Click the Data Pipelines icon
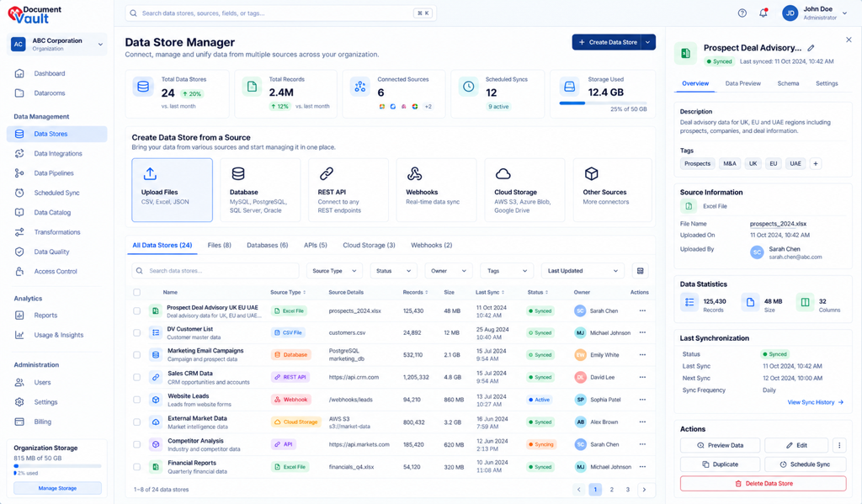Image resolution: width=862 pixels, height=504 pixels. click(x=19, y=173)
